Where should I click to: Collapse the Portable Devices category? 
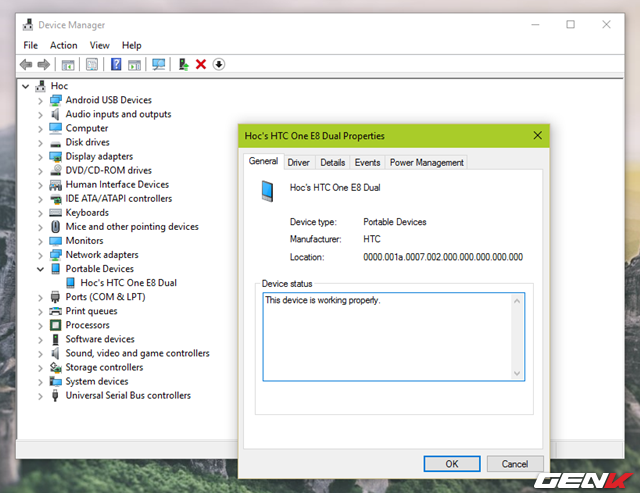tap(40, 269)
